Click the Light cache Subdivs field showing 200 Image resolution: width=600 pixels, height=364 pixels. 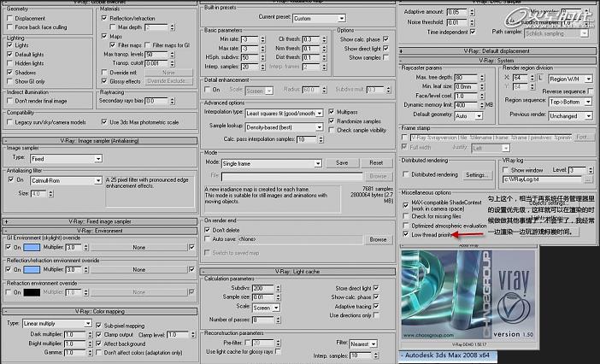coord(262,288)
